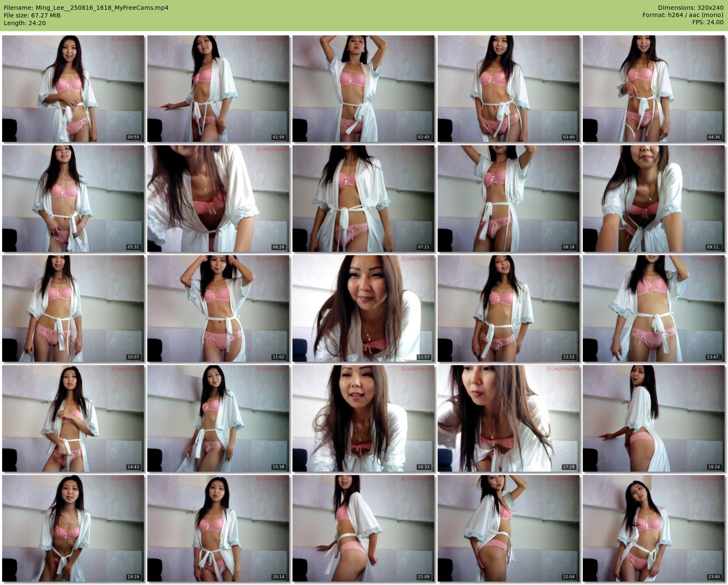Click the 11:57 close-up thumbnail
This screenshot has height=585, width=728.
[364, 308]
